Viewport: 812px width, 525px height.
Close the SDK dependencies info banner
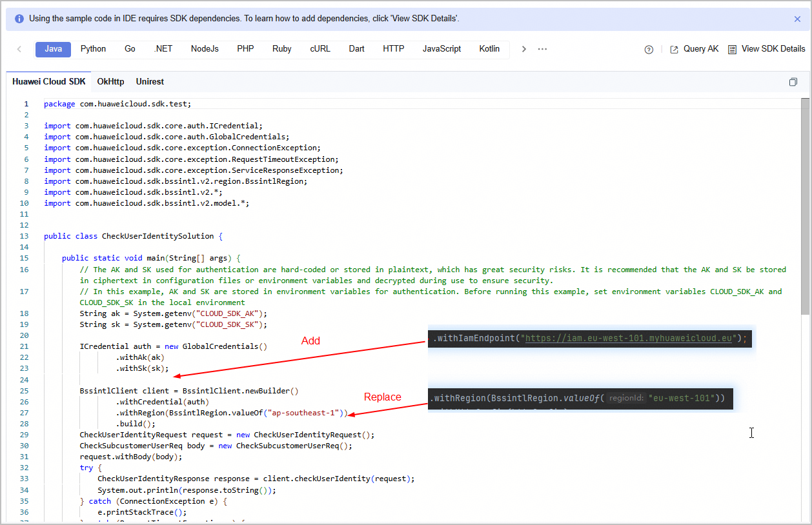(x=797, y=19)
